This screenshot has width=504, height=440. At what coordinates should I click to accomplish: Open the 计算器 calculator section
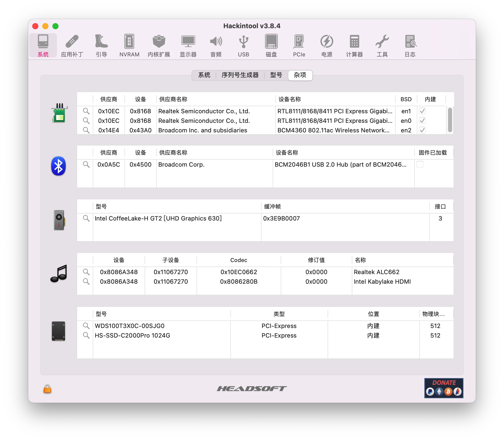click(354, 46)
